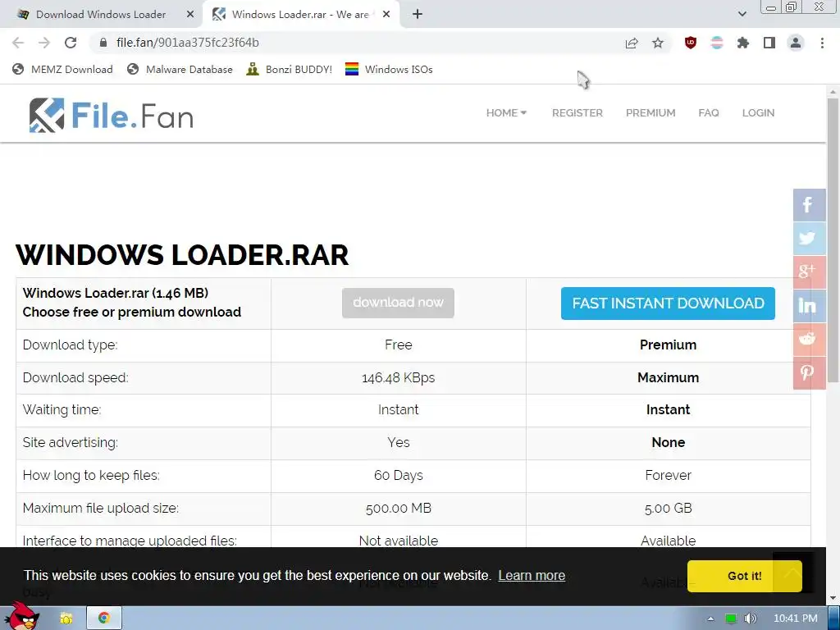
Task: Share on Google Plus via sidebar icon
Action: pyautogui.click(x=809, y=272)
